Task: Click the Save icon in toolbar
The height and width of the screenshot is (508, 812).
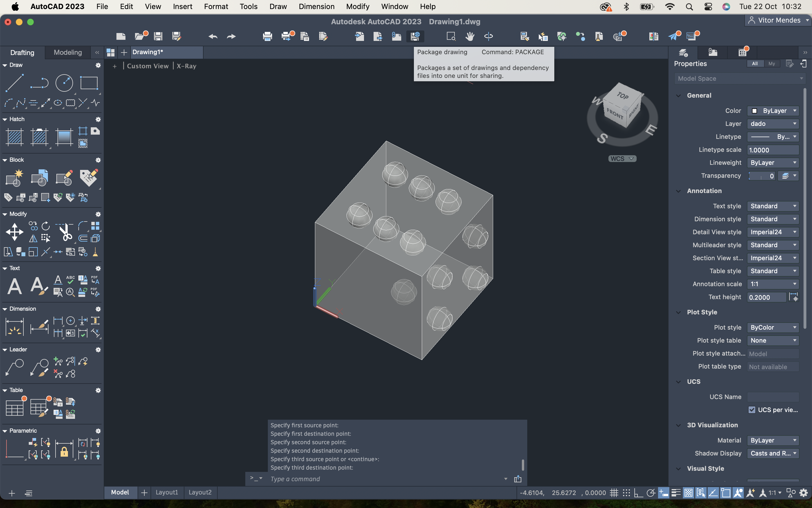Action: tap(158, 36)
